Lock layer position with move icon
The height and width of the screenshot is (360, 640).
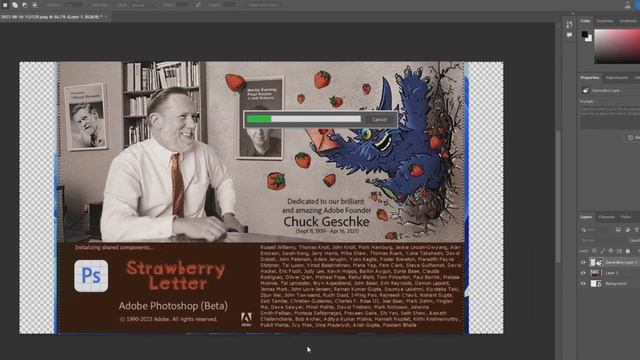tap(611, 251)
